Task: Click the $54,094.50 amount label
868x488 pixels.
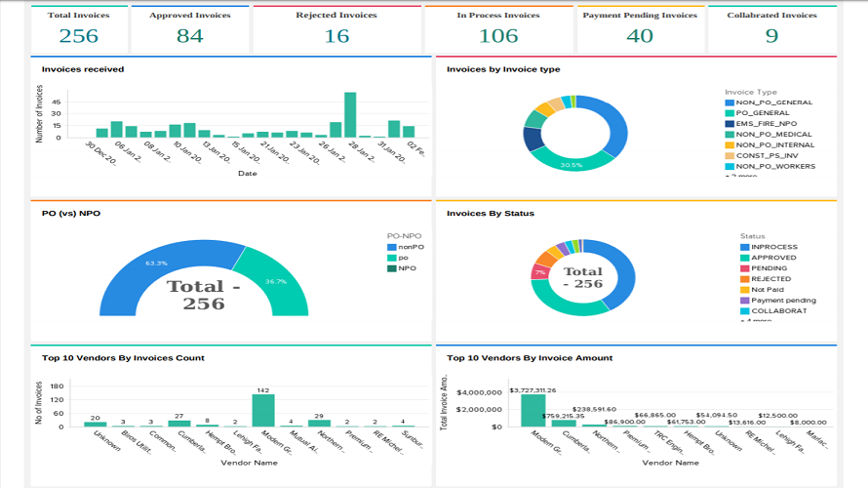Action: click(716, 415)
